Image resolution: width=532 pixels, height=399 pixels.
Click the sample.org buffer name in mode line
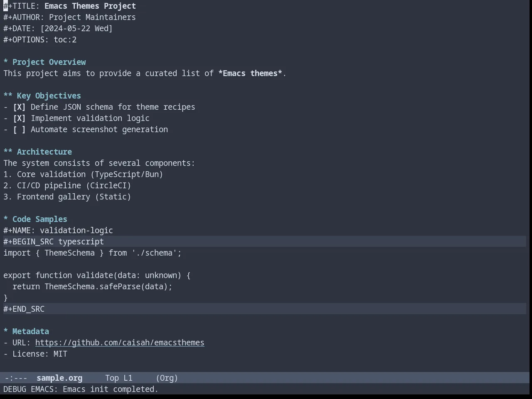pyautogui.click(x=59, y=378)
